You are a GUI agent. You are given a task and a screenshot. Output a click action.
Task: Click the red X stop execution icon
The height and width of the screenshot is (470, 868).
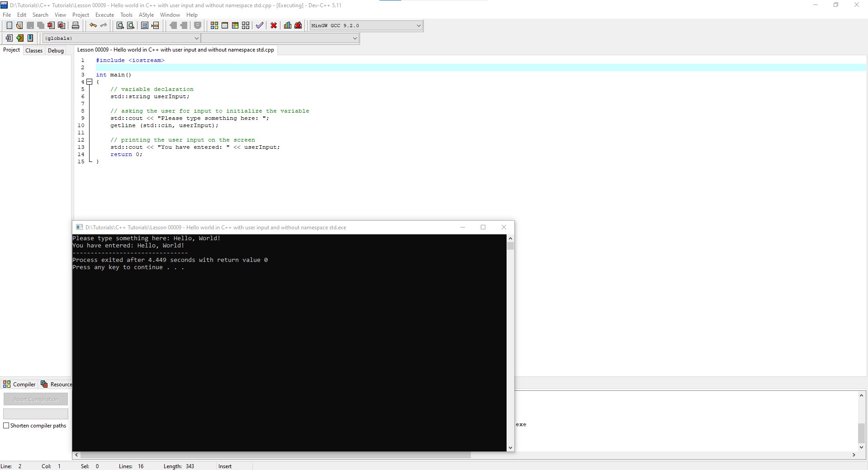point(274,25)
